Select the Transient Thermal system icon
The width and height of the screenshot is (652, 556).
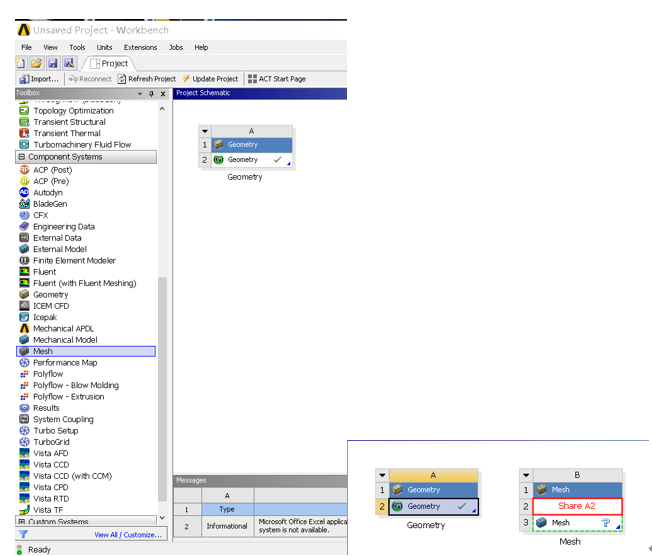point(24,133)
